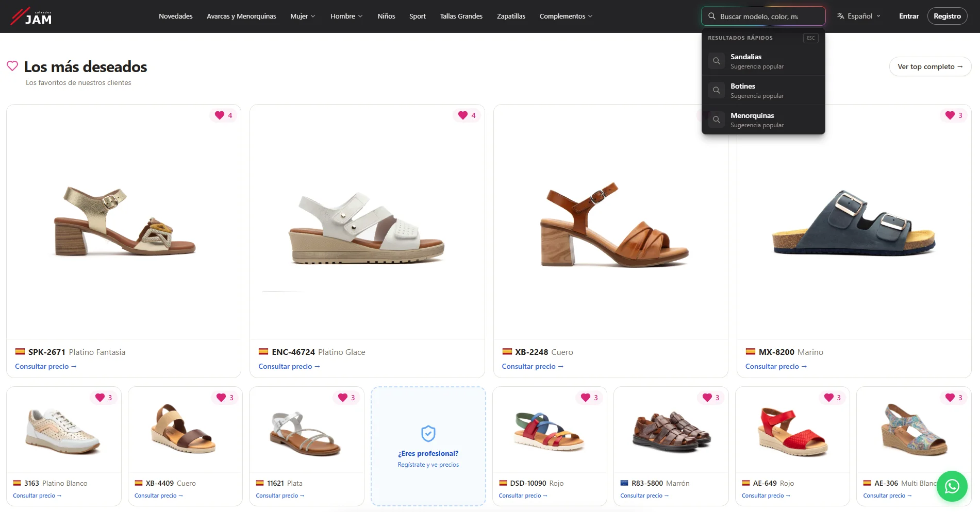Click Consultar precio for ENC-46724
980x512 pixels.
(289, 366)
